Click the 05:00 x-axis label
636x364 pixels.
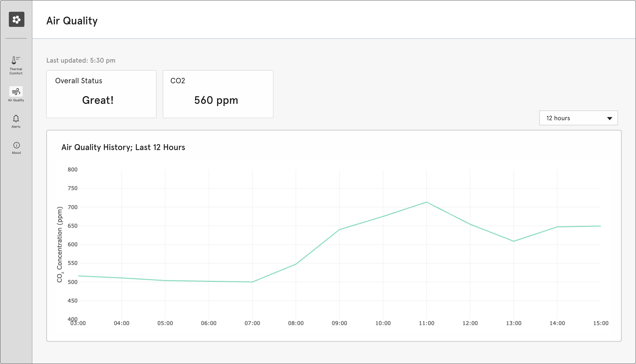[x=165, y=323]
